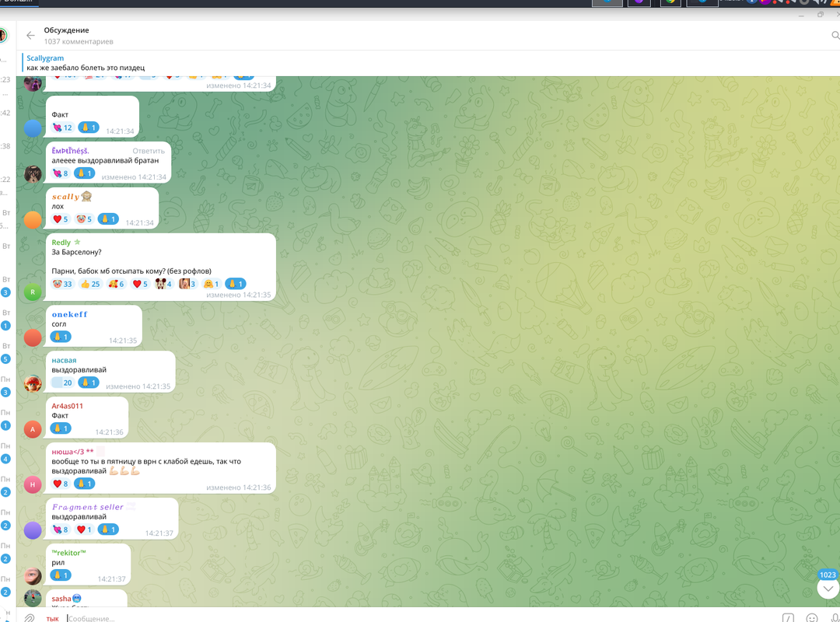Open the Ar4as011 username
This screenshot has width=840, height=622.
68,406
